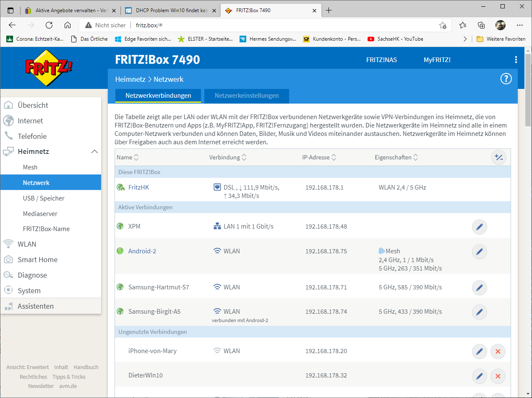Edit the Samsung-Birgit-A5 device
The height and width of the screenshot is (398, 532).
click(480, 312)
